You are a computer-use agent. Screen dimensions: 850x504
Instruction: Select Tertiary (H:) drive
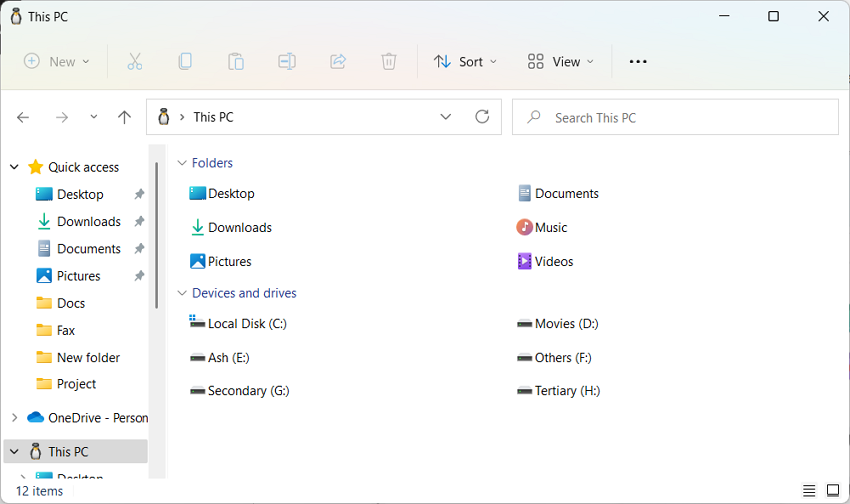pyautogui.click(x=558, y=391)
